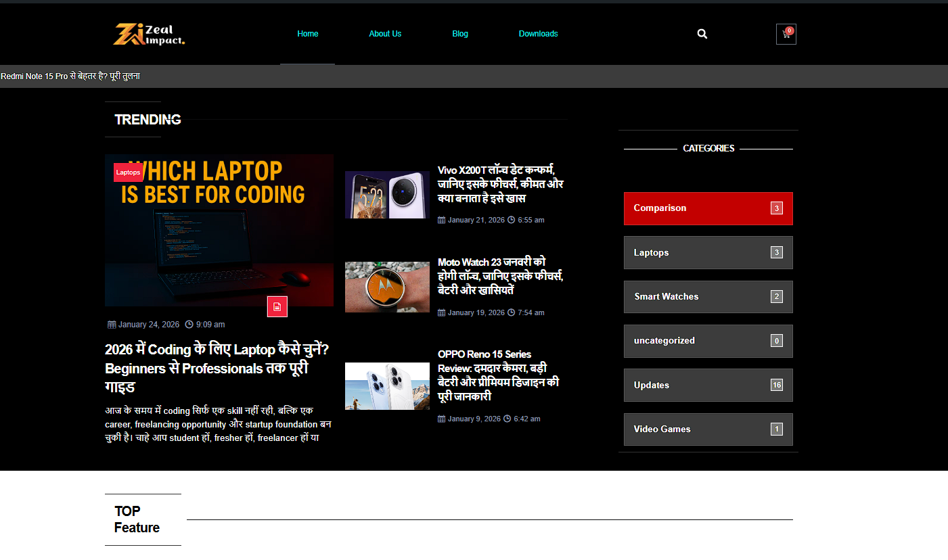This screenshot has width=948, height=560.
Task: Open the Smart Watches category
Action: click(x=708, y=297)
